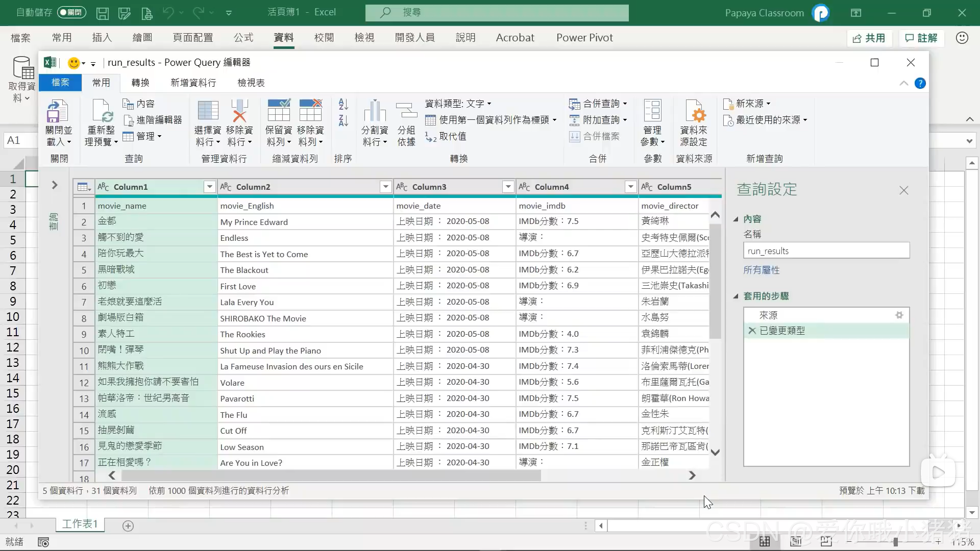Click the query Name input field
Viewport: 980px width, 551px height.
[x=826, y=251]
